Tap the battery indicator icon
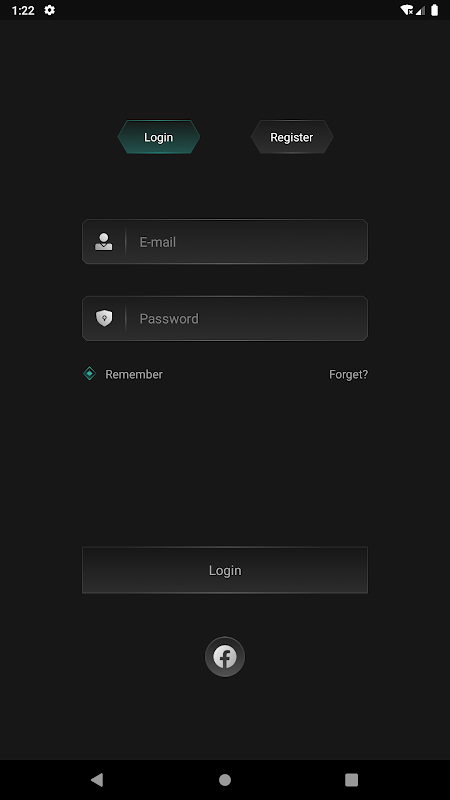Screen dimensions: 450x800 tap(435, 10)
